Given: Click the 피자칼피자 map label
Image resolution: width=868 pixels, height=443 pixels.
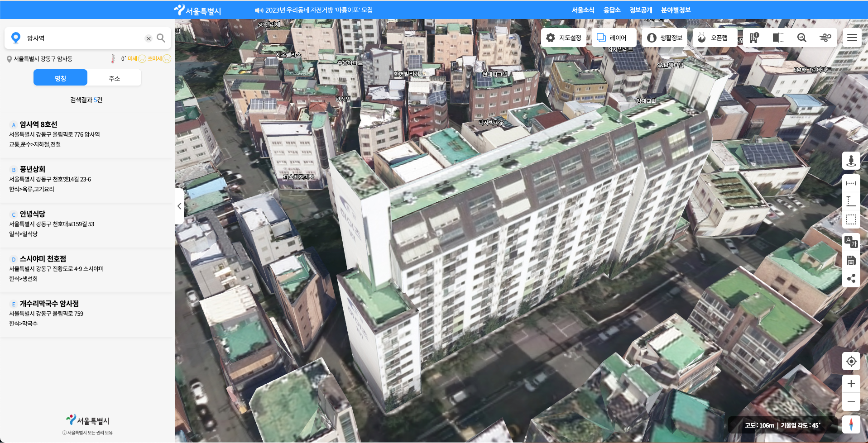Looking at the screenshot, I should pyautogui.click(x=298, y=177).
